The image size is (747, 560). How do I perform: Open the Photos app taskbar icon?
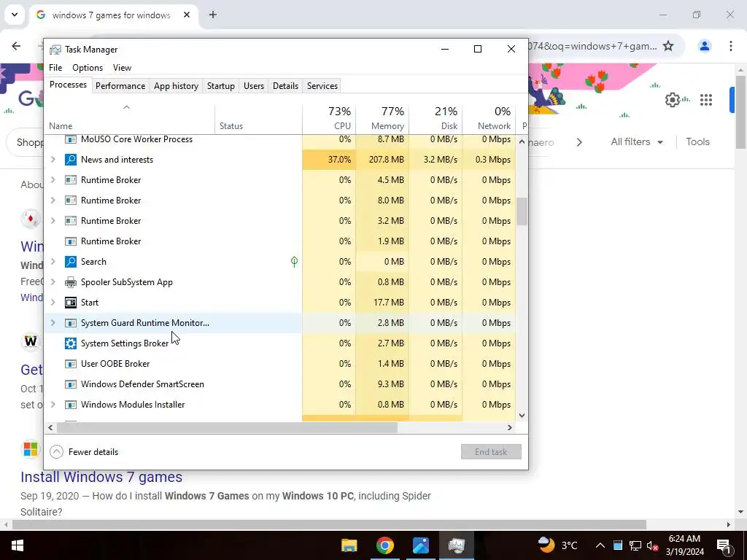pyautogui.click(x=421, y=545)
